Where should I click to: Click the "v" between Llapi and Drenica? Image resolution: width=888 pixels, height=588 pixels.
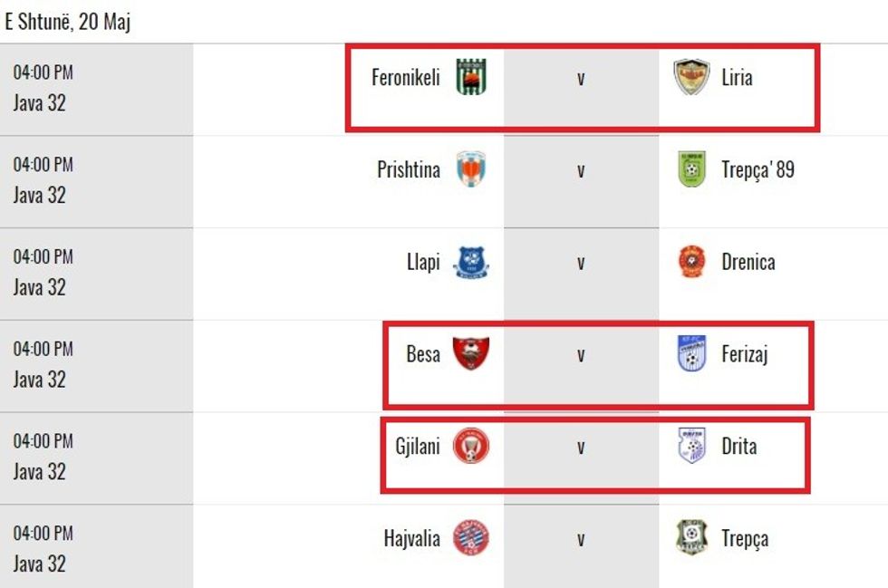point(581,262)
